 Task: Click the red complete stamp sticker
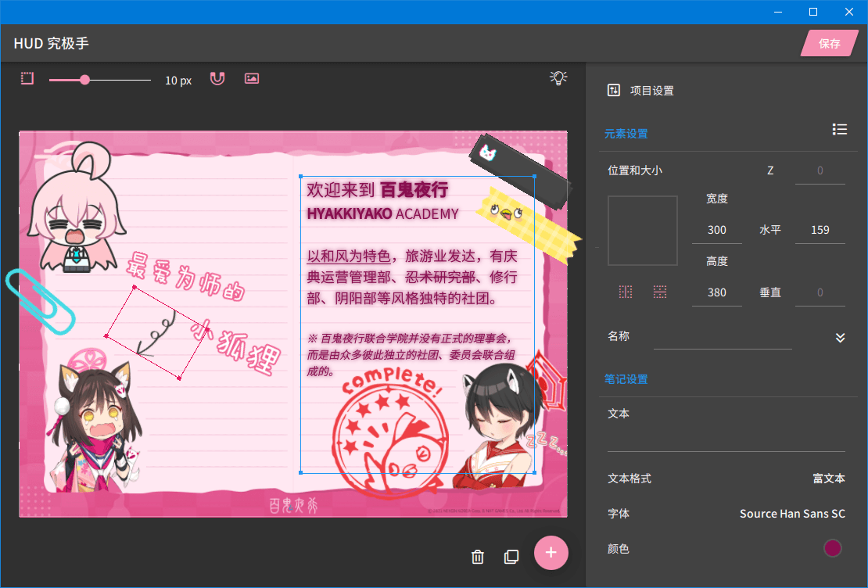pyautogui.click(x=391, y=432)
